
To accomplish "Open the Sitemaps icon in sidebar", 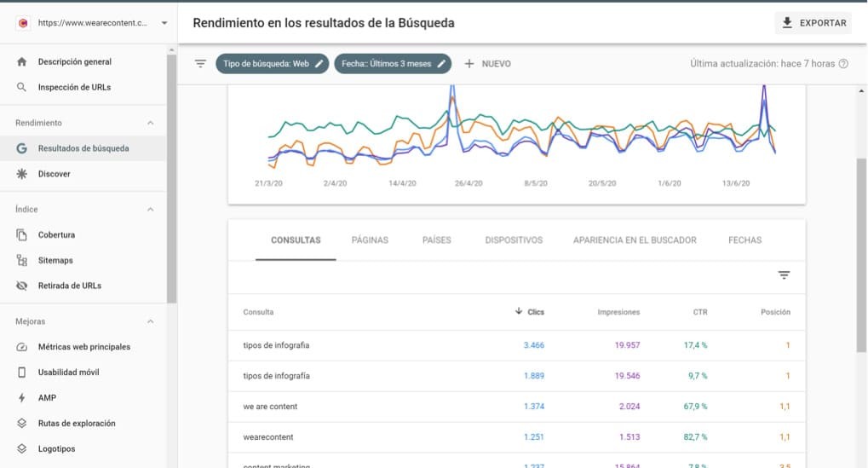I will pyautogui.click(x=22, y=260).
